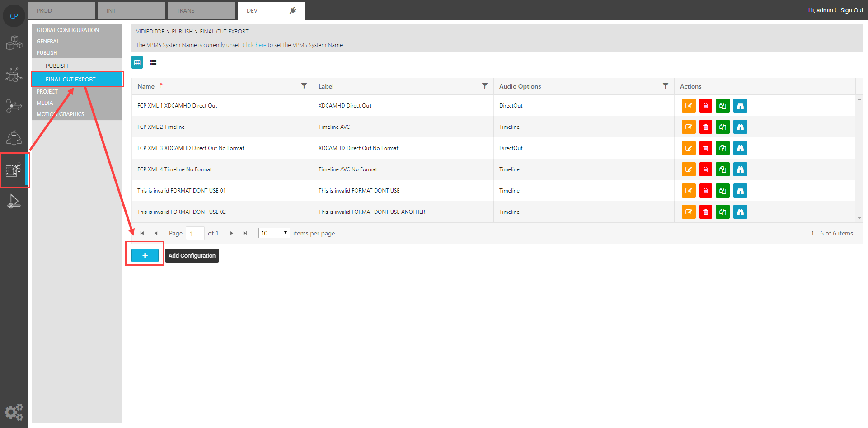
Task: Open the Name column filter funnel
Action: click(304, 86)
